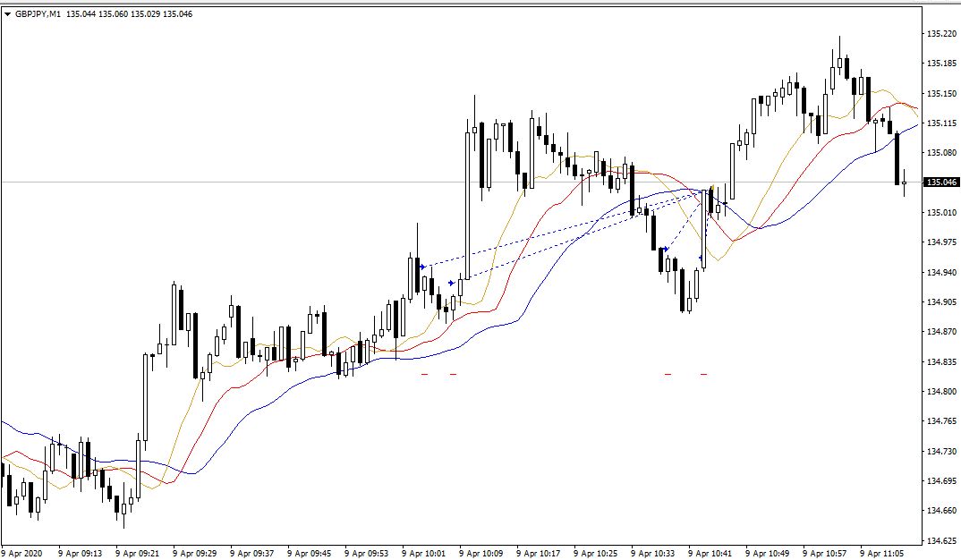Image resolution: width=961 pixels, height=560 pixels.
Task: Click the 134.975 price axis label
Action: pyautogui.click(x=942, y=242)
